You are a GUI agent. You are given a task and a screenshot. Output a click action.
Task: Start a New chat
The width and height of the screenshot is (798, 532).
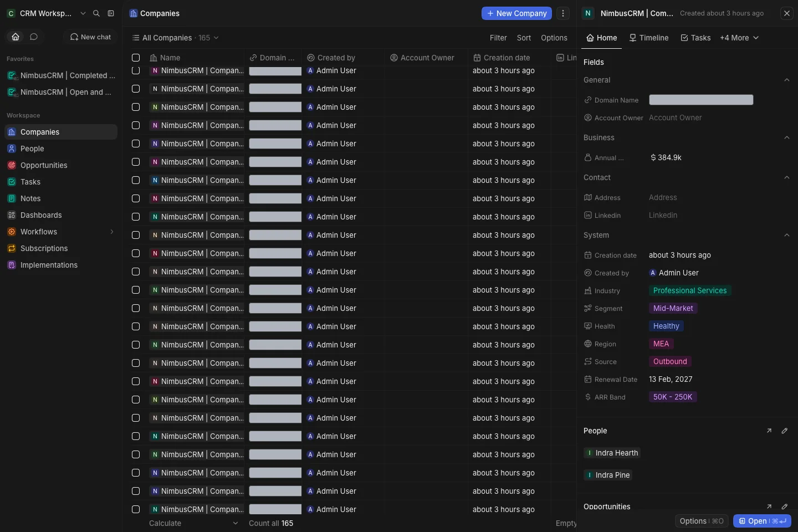click(x=90, y=37)
